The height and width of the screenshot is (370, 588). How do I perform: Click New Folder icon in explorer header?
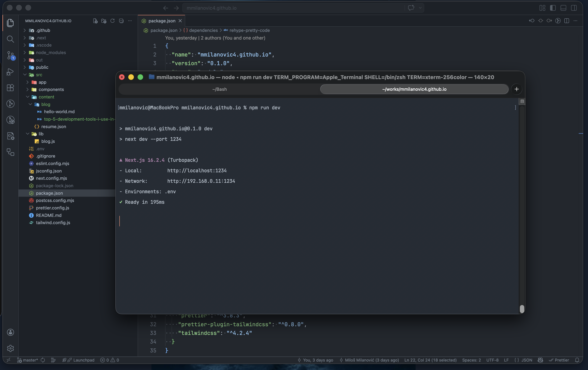pyautogui.click(x=104, y=21)
